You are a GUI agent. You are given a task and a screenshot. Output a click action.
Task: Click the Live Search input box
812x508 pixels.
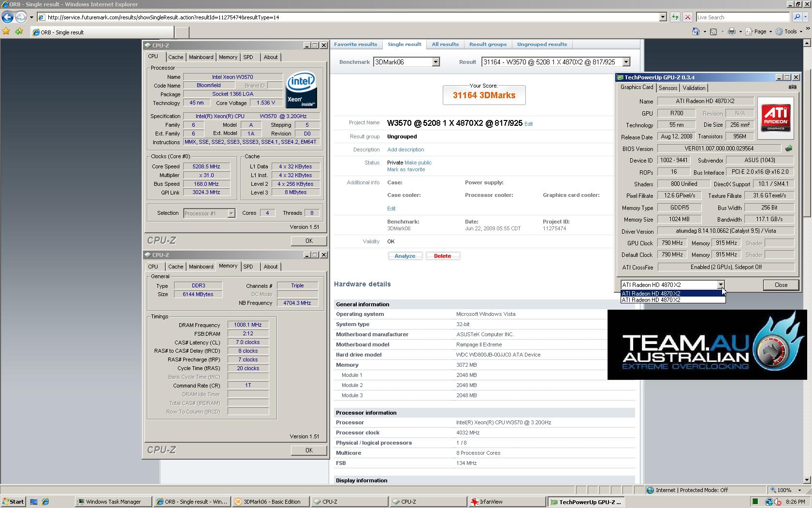(743, 17)
